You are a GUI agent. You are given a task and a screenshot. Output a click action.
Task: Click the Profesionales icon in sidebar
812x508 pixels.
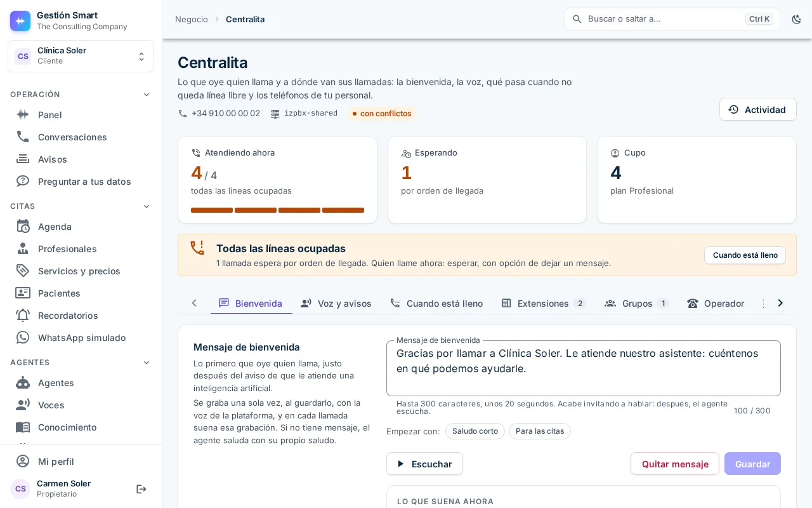point(23,249)
